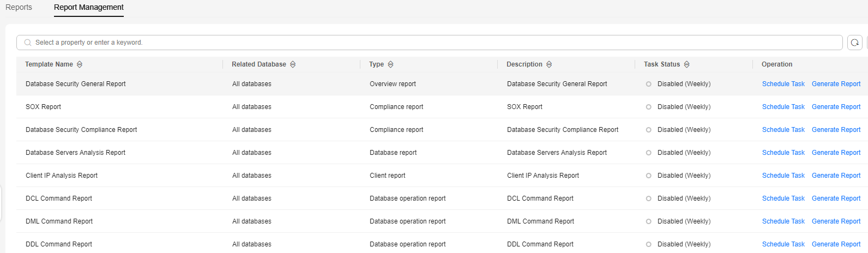Image resolution: width=868 pixels, height=253 pixels.
Task: Sort by Related Database column icon
Action: click(293, 64)
